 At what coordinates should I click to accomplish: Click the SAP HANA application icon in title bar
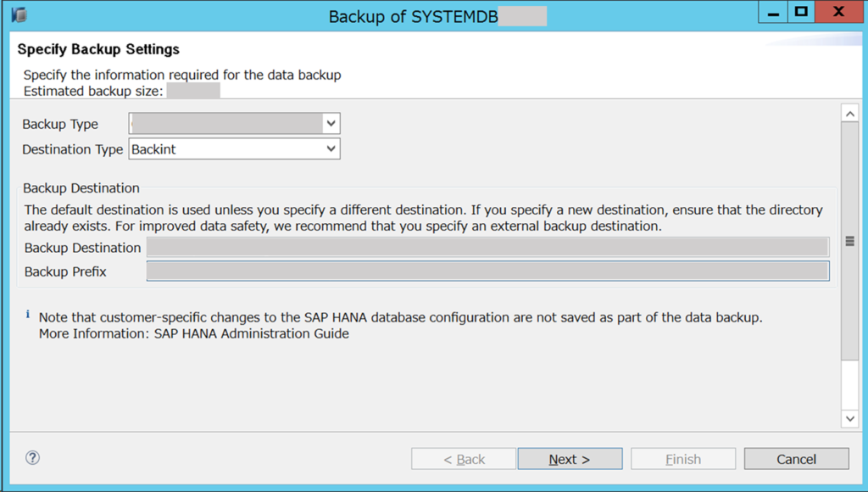[x=19, y=15]
